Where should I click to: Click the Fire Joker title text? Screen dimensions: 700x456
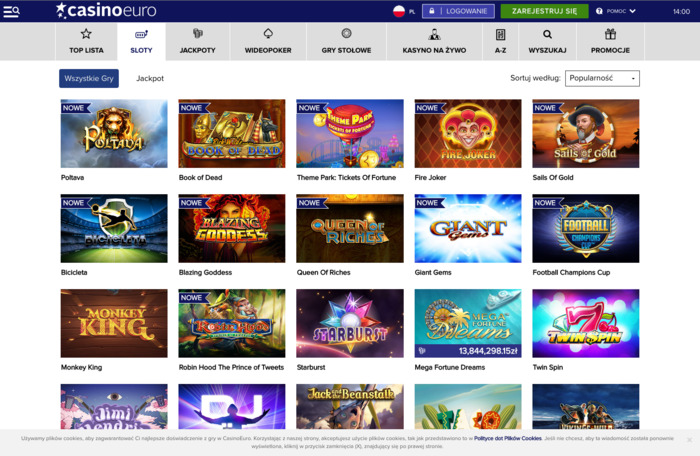(x=430, y=177)
